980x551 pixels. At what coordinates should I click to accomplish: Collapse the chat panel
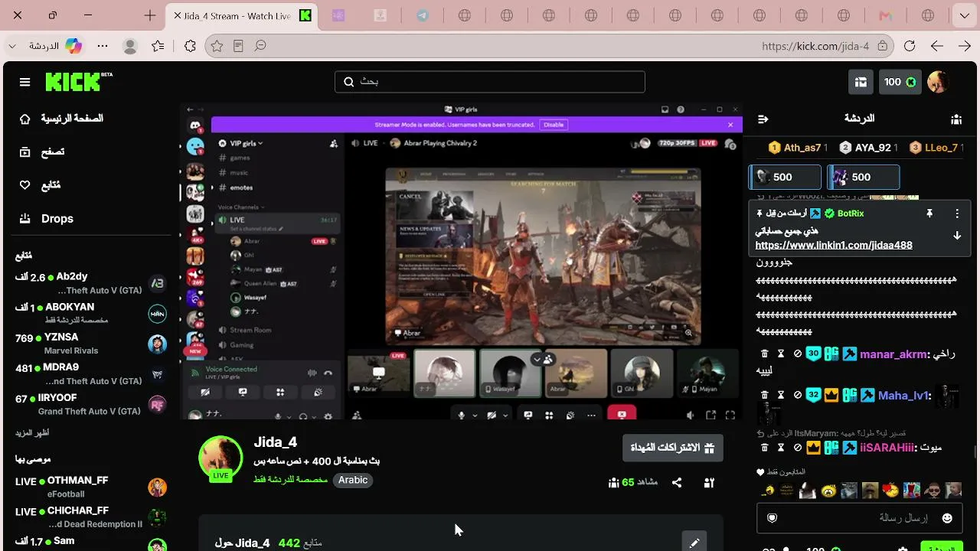pos(763,119)
